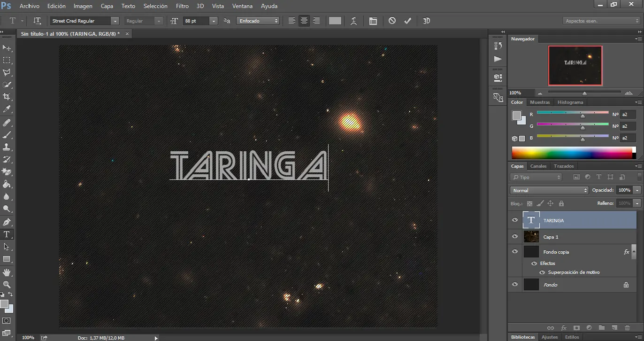Viewport: 644px width, 341px height.
Task: Cancel the current text edit
Action: click(x=392, y=21)
